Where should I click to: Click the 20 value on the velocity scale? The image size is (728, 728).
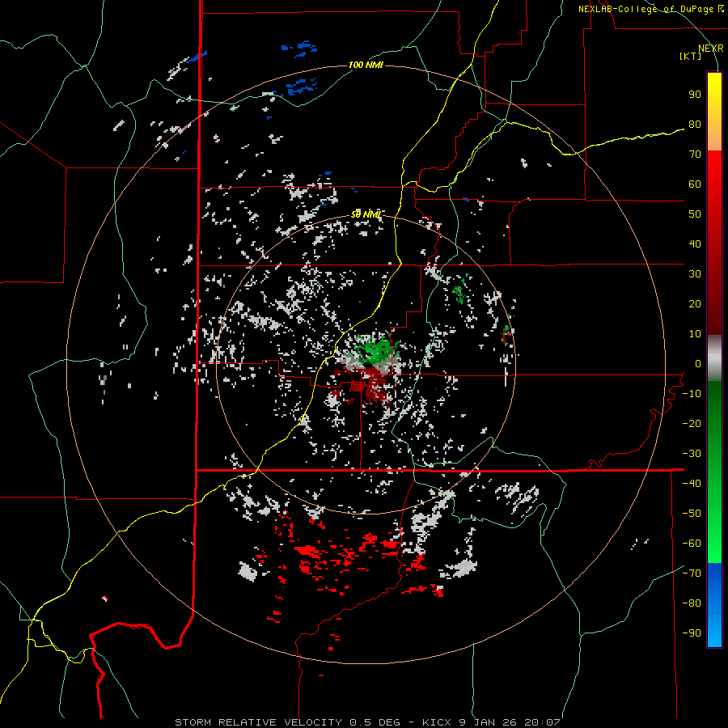[x=695, y=304]
